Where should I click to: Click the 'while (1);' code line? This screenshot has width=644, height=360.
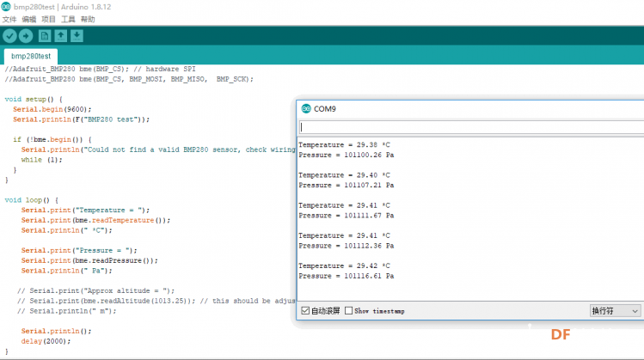click(x=41, y=160)
